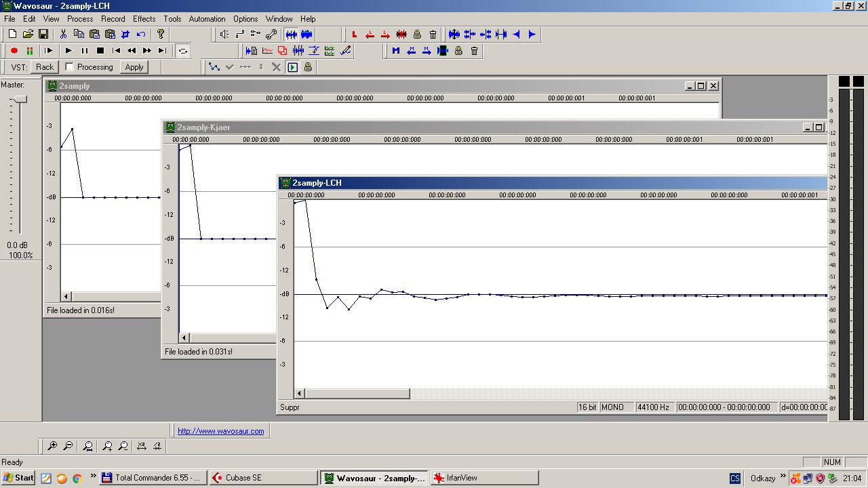Toggle the loop playback button
The width and height of the screenshot is (868, 488).
(x=182, y=51)
